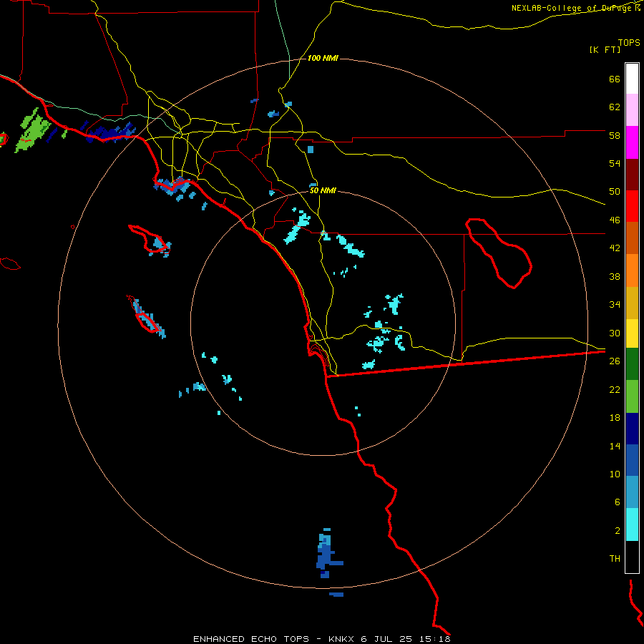Image resolution: width=644 pixels, height=644 pixels.
Task: Click the legend value "30"
Action: tap(615, 333)
